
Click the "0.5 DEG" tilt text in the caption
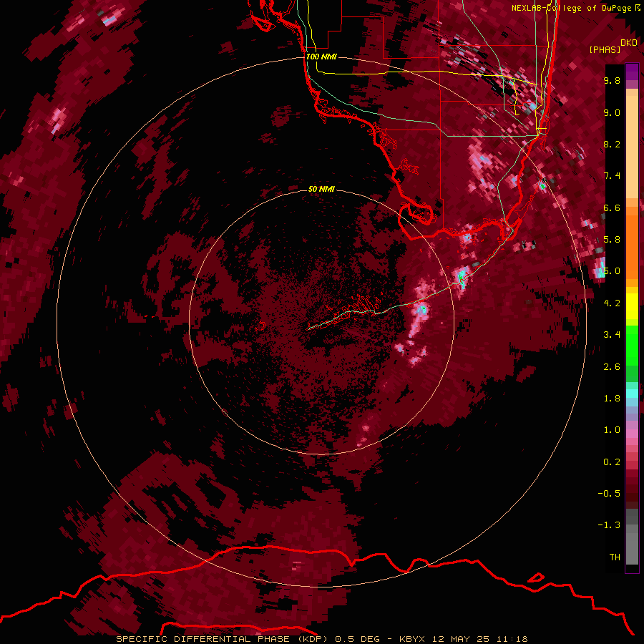click(x=357, y=639)
